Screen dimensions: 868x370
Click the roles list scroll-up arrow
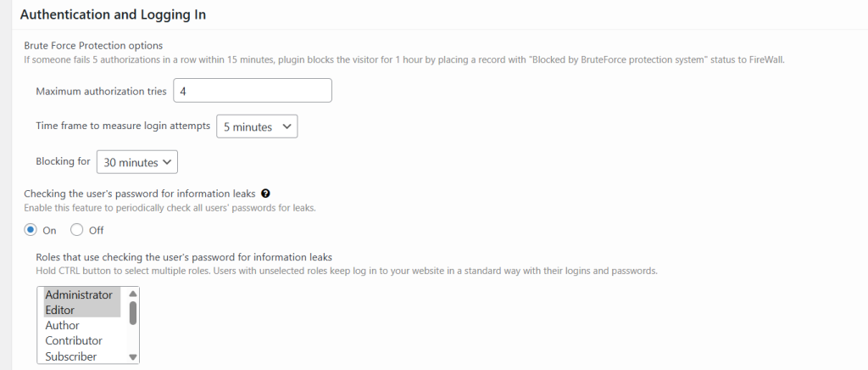(x=132, y=294)
